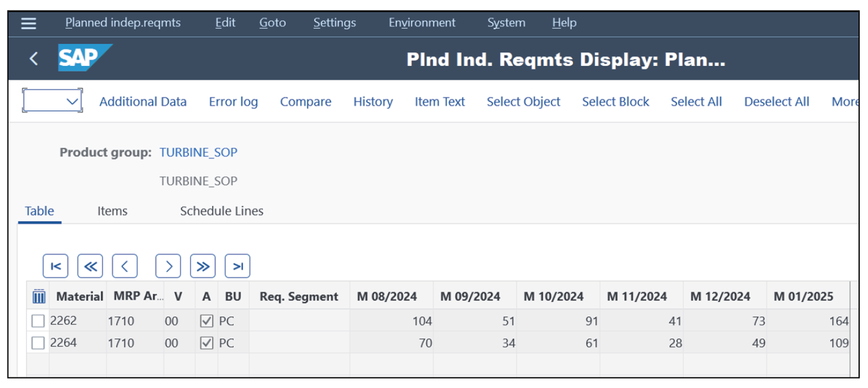868x388 pixels.
Task: Click the 109 quantity cell
Action: (x=809, y=343)
